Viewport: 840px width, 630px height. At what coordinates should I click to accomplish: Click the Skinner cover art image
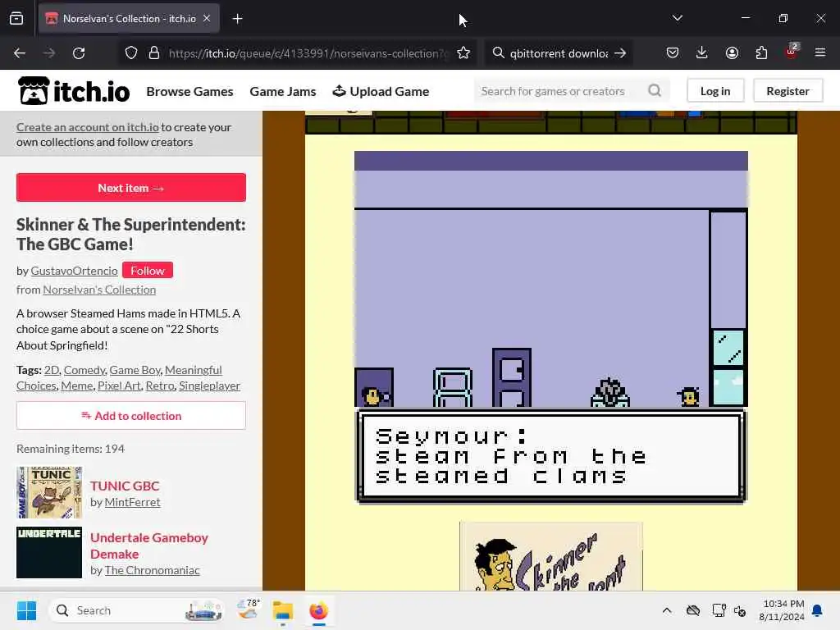point(551,557)
